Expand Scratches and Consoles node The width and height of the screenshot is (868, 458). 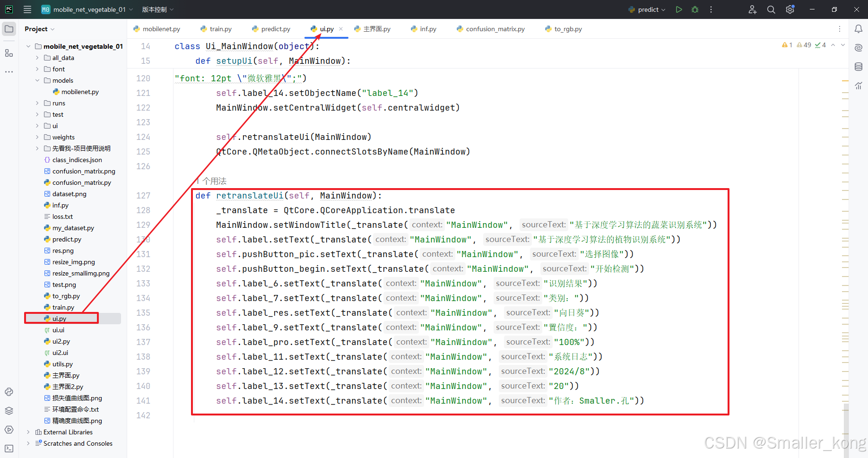coord(28,443)
